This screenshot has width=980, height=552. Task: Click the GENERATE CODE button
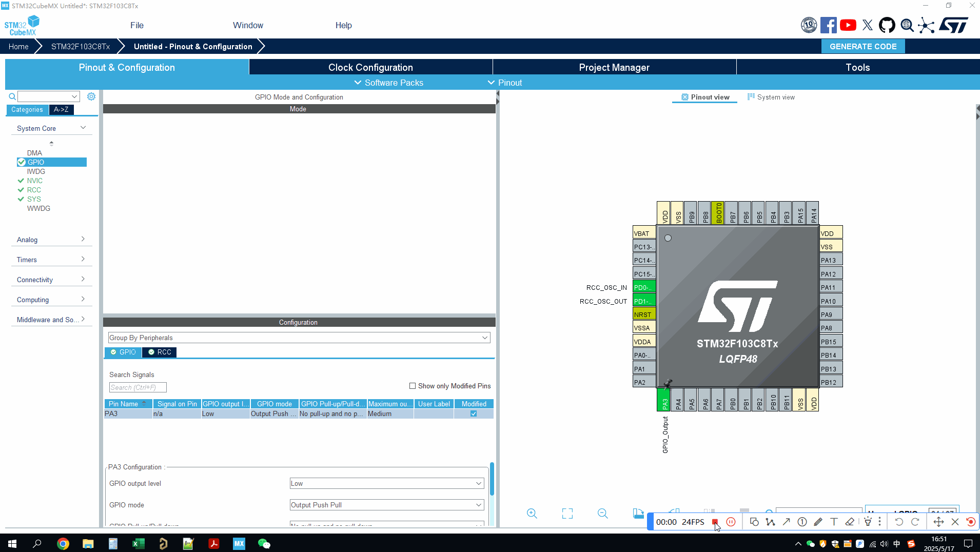[x=863, y=46]
